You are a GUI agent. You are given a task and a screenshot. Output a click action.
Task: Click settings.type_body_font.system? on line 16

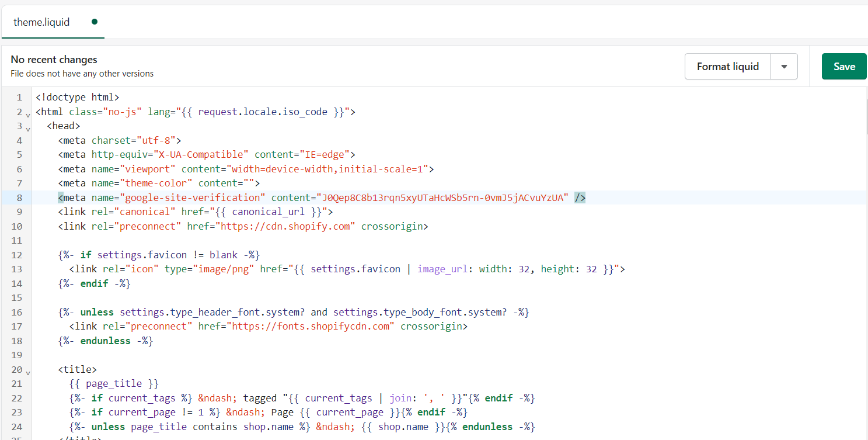tap(420, 312)
